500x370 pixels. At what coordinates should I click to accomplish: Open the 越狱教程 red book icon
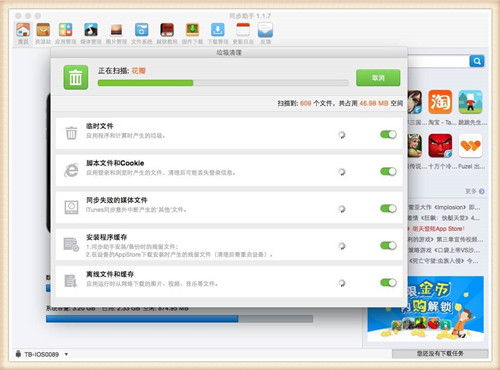coord(167,30)
